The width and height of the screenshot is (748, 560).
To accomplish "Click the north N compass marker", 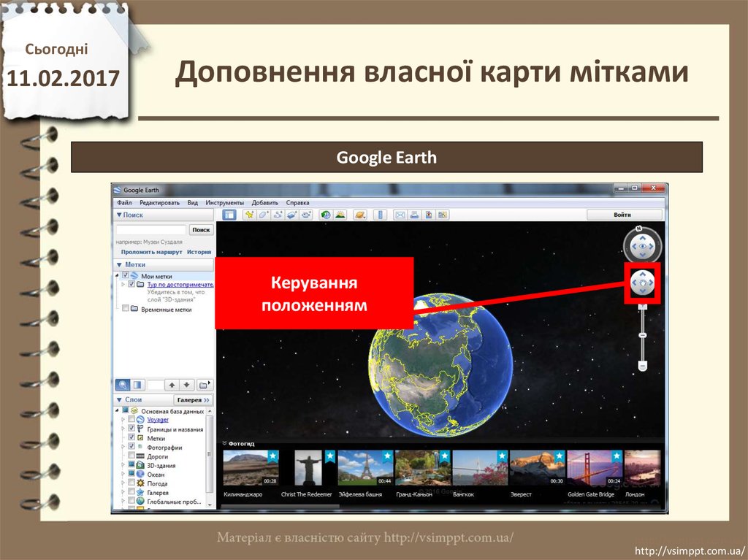I will [x=638, y=229].
